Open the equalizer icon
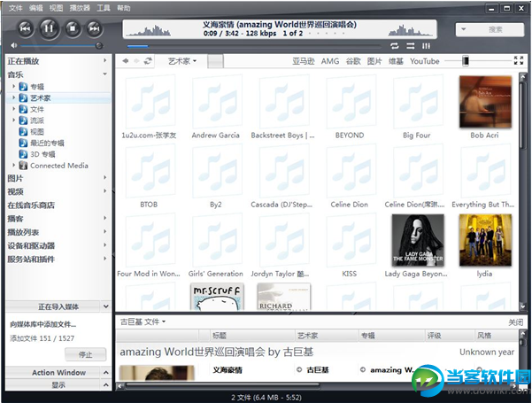The height and width of the screenshot is (403, 532). click(x=426, y=46)
